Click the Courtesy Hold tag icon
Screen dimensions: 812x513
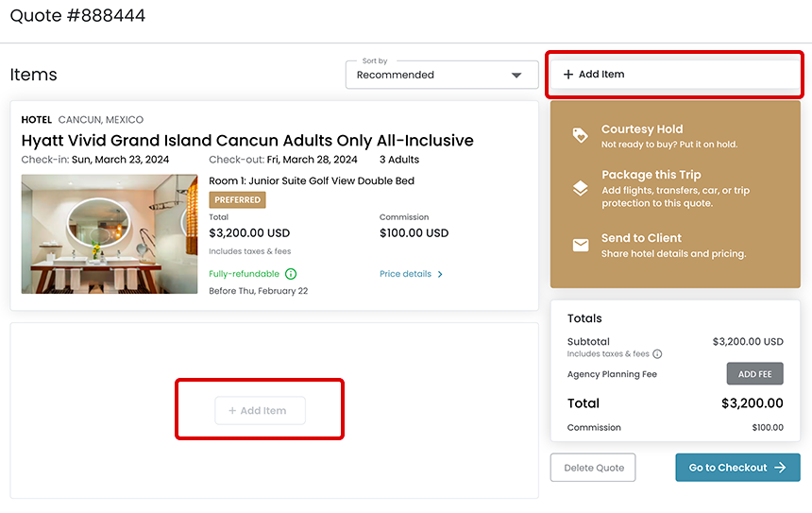click(x=580, y=135)
